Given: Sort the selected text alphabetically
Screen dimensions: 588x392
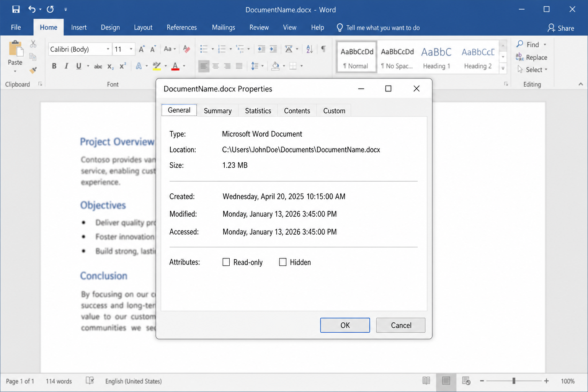Looking at the screenshot, I should (x=309, y=49).
